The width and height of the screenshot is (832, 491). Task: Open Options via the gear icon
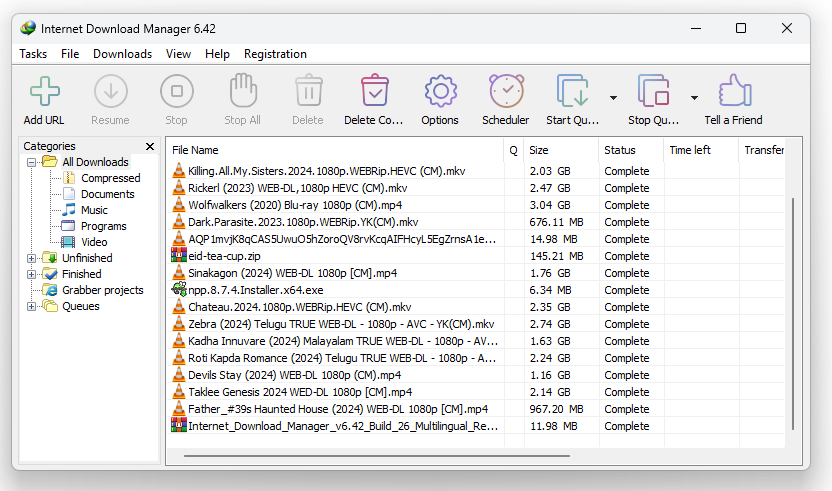440,91
